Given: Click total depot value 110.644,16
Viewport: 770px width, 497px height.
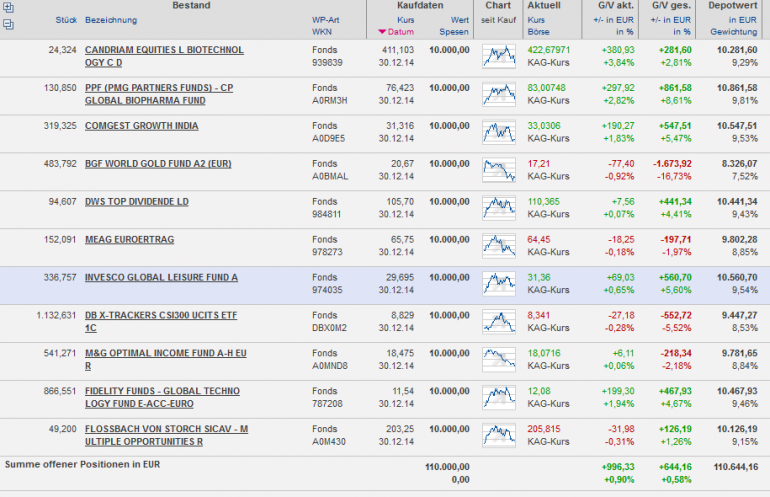Looking at the screenshot, I should [x=736, y=467].
